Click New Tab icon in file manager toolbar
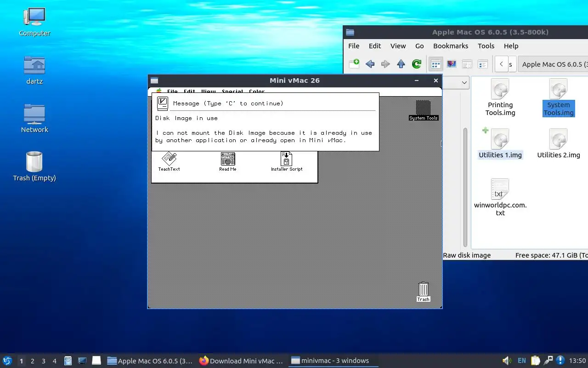 coord(354,64)
